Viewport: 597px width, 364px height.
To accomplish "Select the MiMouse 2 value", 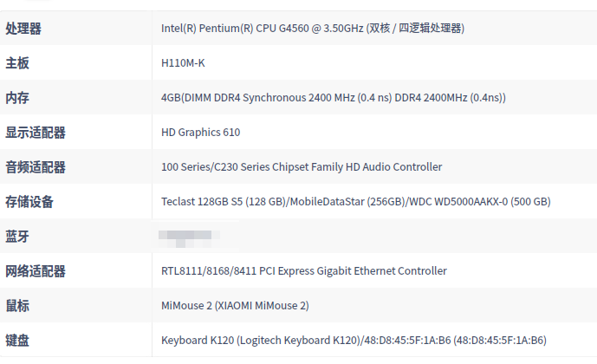I will [x=235, y=306].
